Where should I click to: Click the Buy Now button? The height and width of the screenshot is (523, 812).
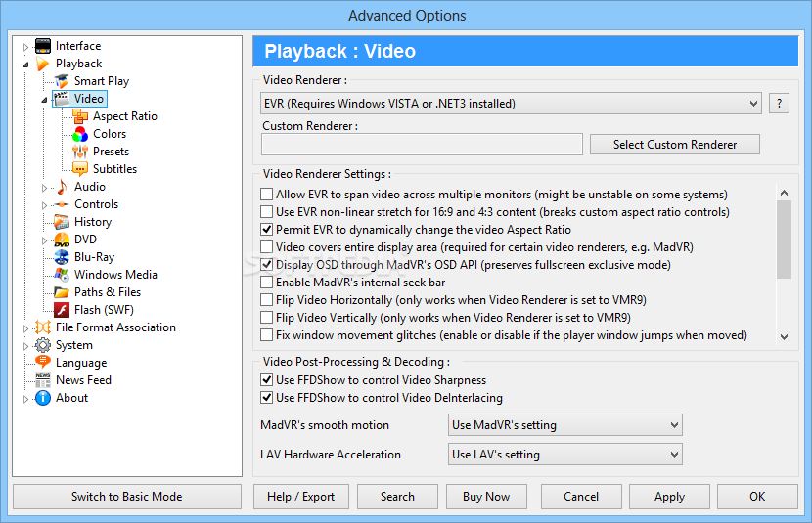click(x=486, y=497)
